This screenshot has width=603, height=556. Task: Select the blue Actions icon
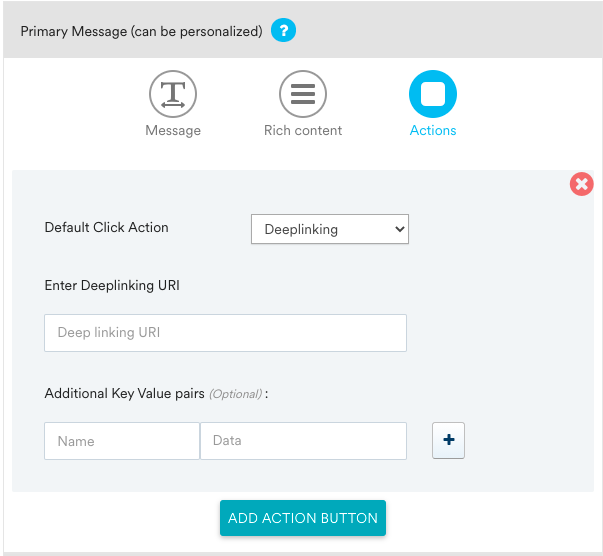(433, 94)
